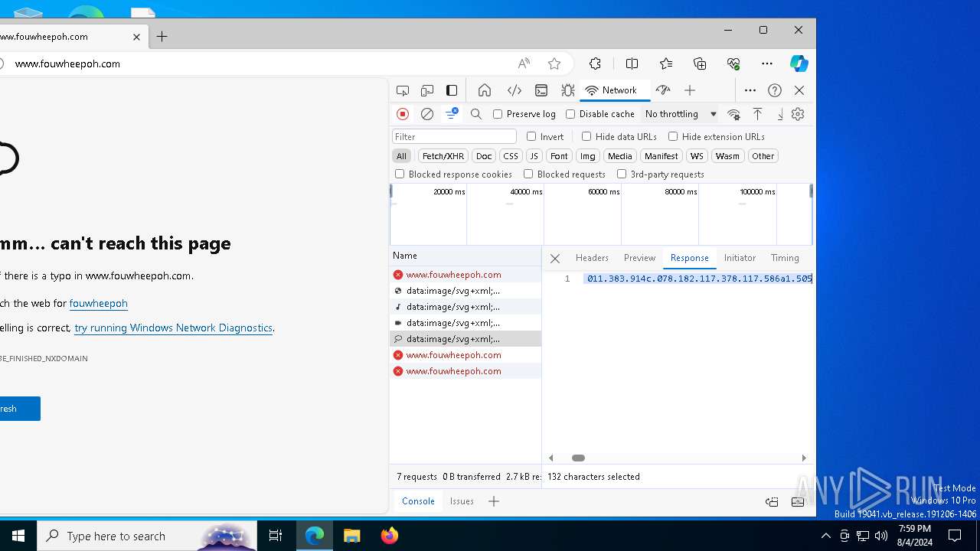980x551 pixels.
Task: Add this page to favorites star
Action: click(x=554, y=64)
